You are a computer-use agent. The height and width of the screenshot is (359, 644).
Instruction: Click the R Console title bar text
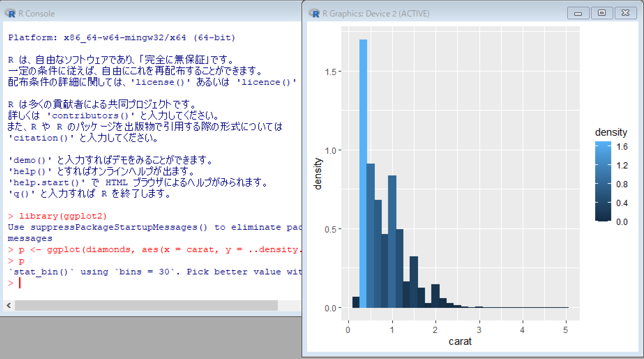[37, 13]
